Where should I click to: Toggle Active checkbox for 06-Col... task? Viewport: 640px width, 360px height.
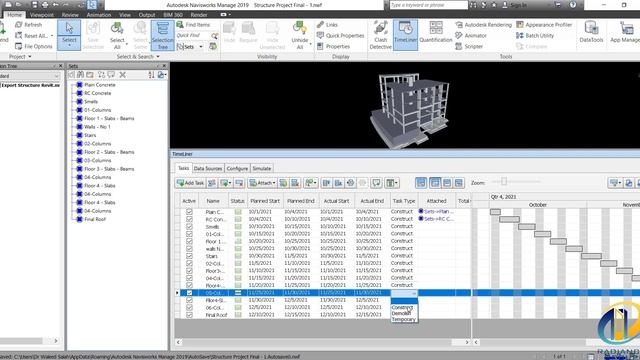(189, 307)
